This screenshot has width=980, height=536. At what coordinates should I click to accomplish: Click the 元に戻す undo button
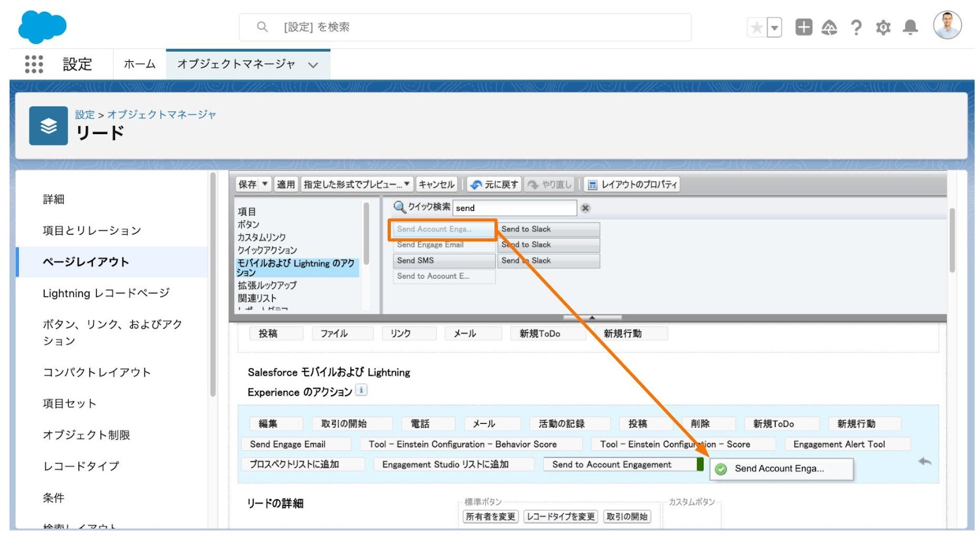[x=494, y=184]
